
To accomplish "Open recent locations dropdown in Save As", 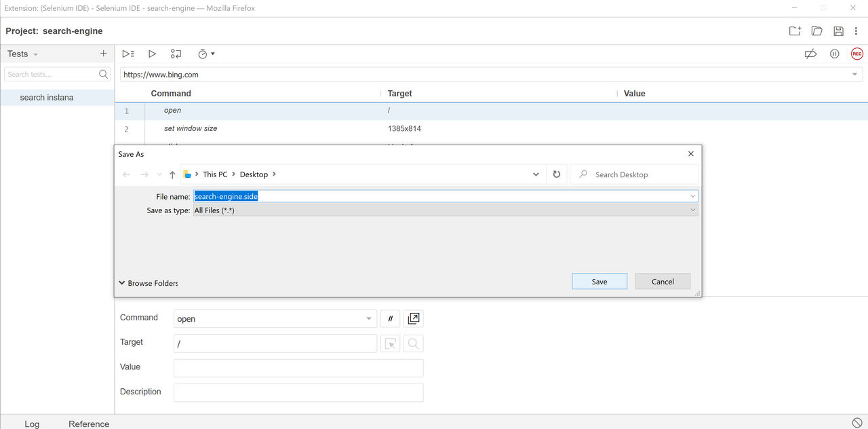I will [159, 174].
